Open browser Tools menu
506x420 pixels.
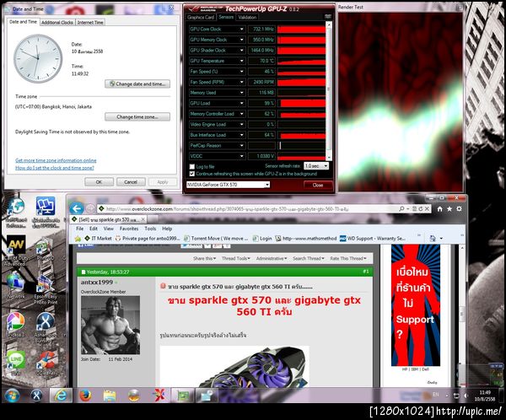(150, 229)
